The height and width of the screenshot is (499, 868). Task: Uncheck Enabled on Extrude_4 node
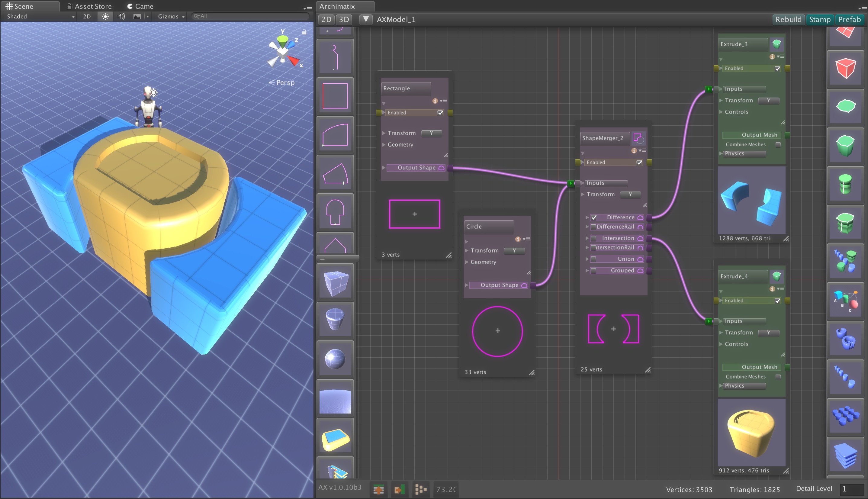[x=777, y=301]
